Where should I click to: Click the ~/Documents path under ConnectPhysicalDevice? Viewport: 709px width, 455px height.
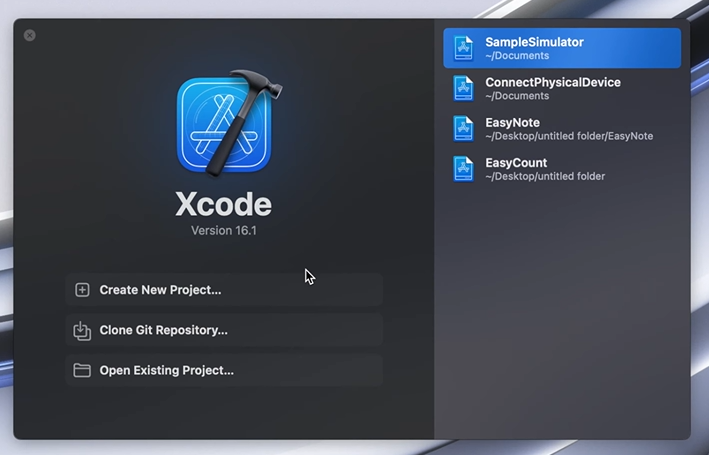click(x=517, y=96)
